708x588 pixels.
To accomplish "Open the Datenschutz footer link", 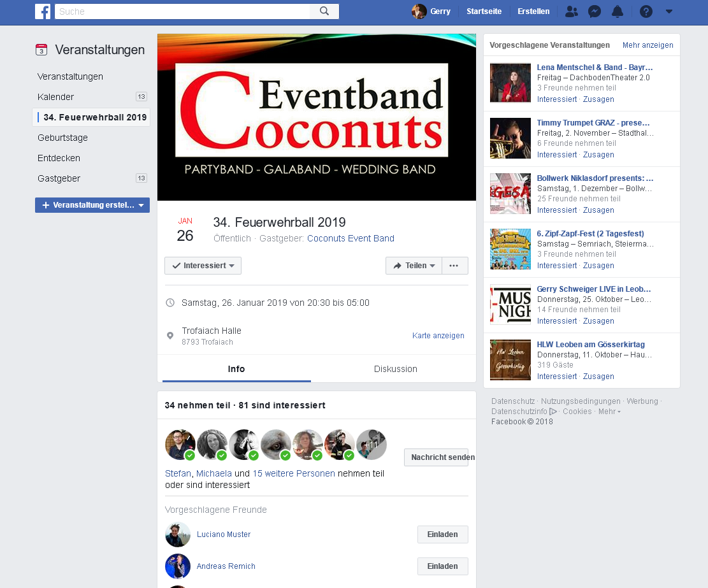I will pyautogui.click(x=513, y=401).
